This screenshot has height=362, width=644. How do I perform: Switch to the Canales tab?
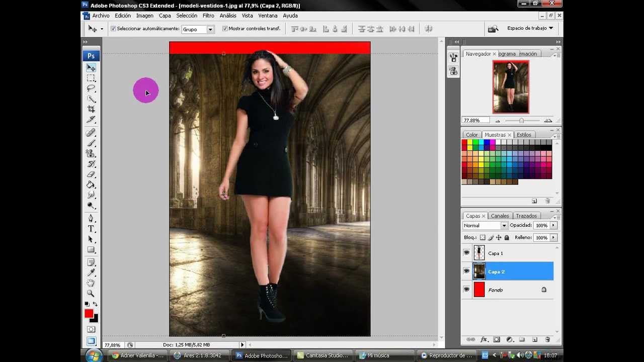point(500,216)
